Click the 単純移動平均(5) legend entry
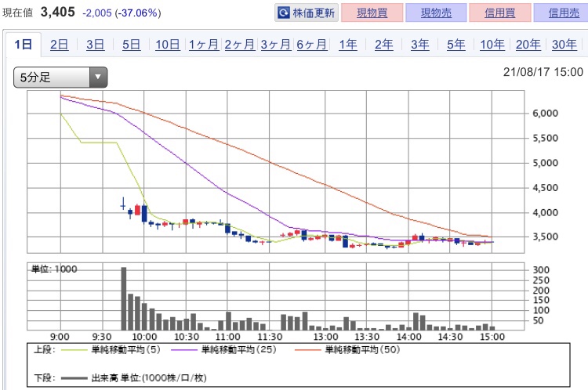Image resolution: width=588 pixels, height=390 pixels. [x=111, y=350]
